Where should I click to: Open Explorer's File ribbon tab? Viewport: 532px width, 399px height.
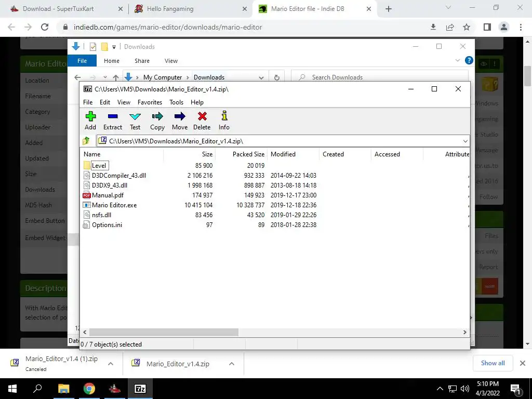[x=82, y=61]
